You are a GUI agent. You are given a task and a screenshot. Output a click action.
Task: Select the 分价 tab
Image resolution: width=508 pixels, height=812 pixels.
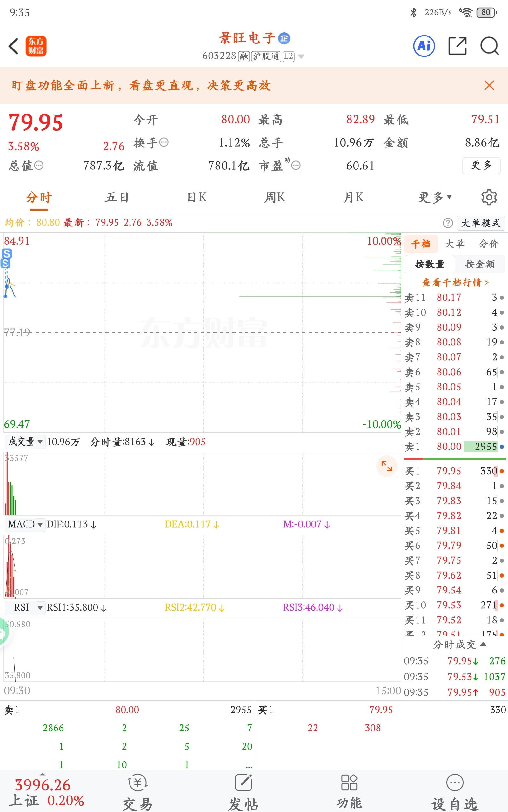pos(489,244)
